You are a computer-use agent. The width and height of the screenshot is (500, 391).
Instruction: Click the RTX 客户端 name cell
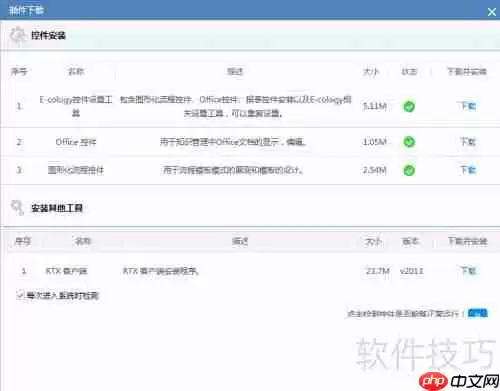tap(66, 271)
